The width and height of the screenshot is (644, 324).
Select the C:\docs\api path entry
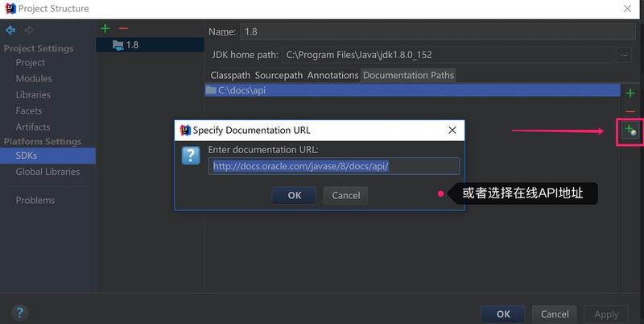pyautogui.click(x=412, y=90)
